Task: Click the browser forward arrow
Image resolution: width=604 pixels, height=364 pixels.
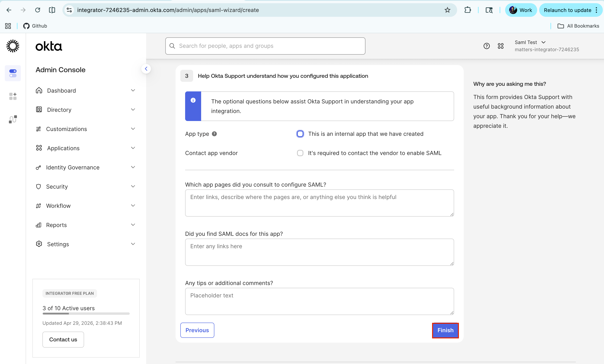Action: [23, 10]
